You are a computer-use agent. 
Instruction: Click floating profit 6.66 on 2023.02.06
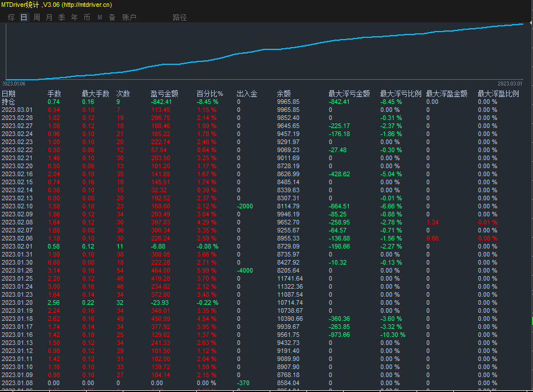point(433,239)
